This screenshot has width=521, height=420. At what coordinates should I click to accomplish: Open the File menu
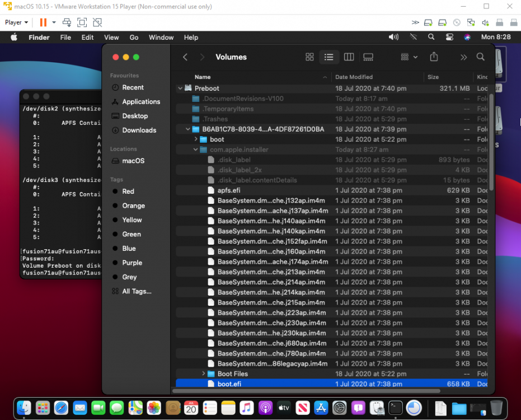pyautogui.click(x=65, y=38)
